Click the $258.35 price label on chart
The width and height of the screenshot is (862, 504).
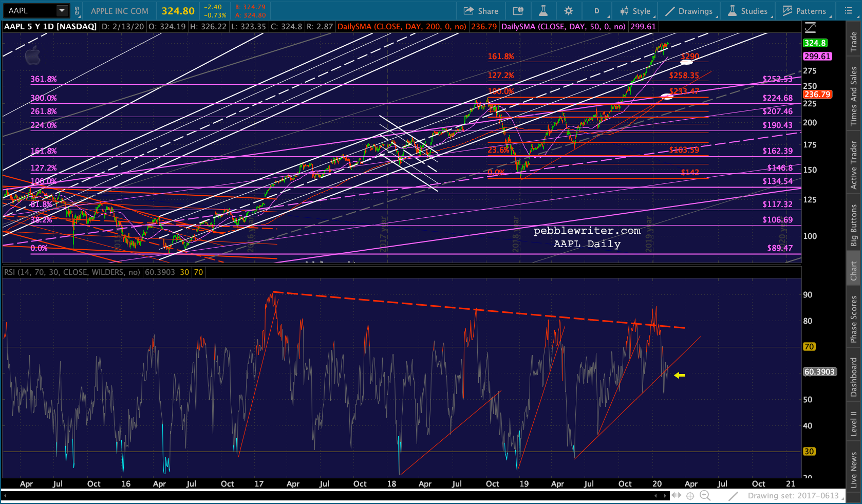pos(684,76)
